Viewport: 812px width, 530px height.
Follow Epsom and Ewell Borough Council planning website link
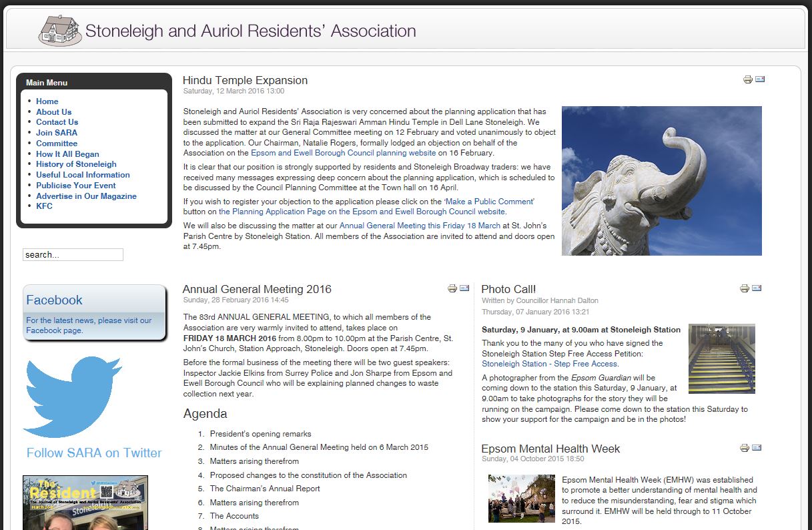tap(344, 153)
